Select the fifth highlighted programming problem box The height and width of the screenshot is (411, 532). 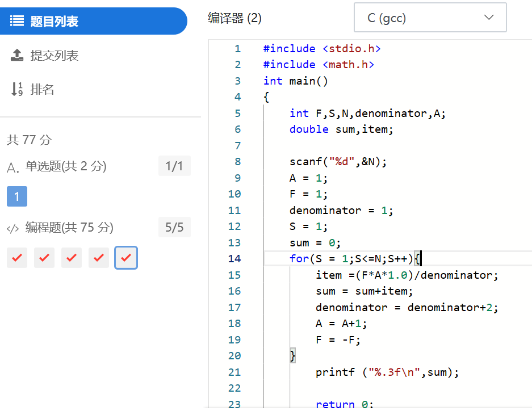click(126, 258)
